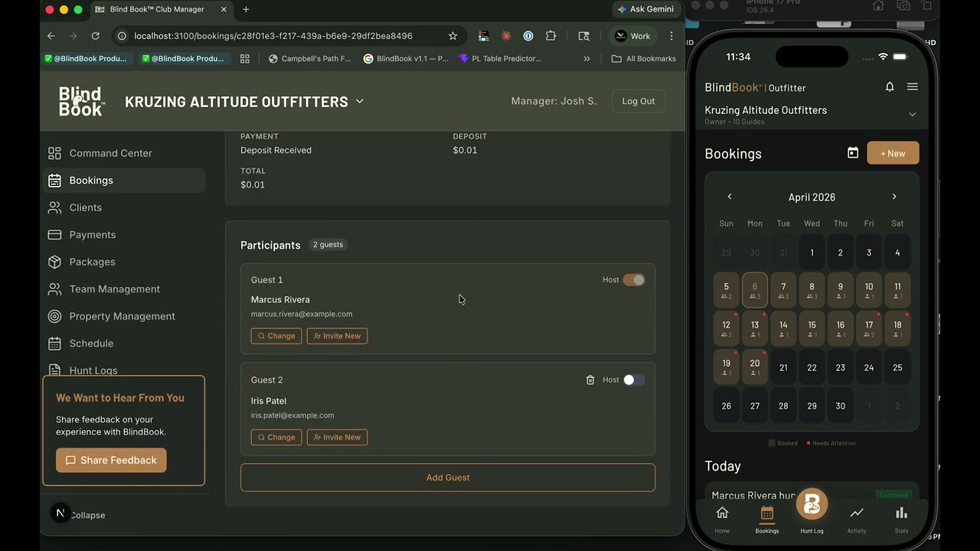
Task: Go back in browser history
Action: [x=51, y=36]
